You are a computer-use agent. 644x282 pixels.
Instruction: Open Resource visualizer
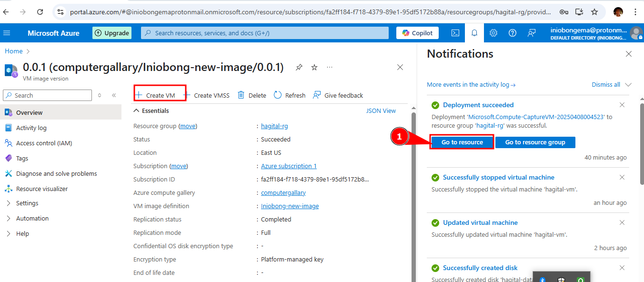pyautogui.click(x=60, y=189)
